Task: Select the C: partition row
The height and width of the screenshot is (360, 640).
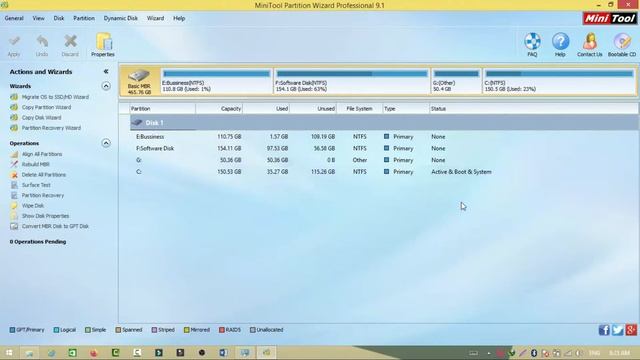Action: 384,172
